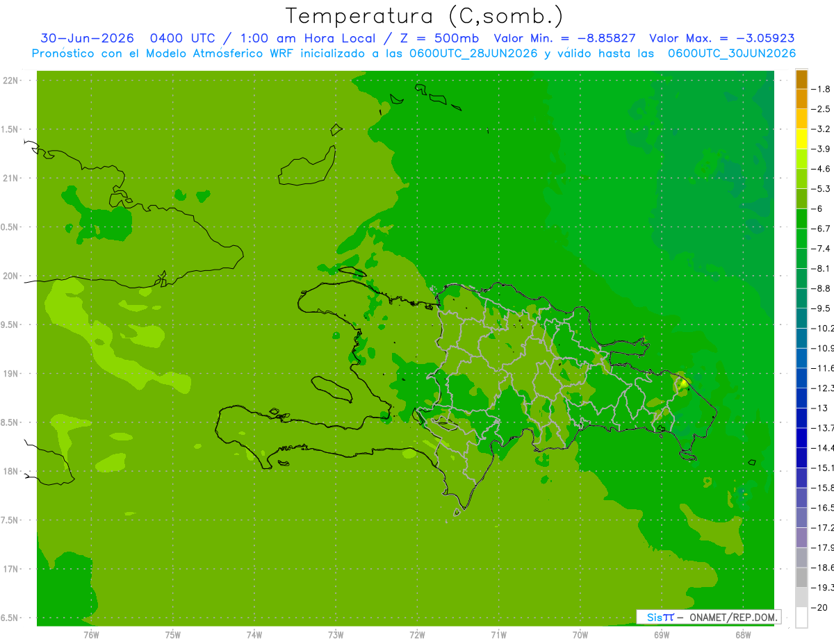Click the 73W longitude label
The image size is (834, 644).
(x=336, y=634)
